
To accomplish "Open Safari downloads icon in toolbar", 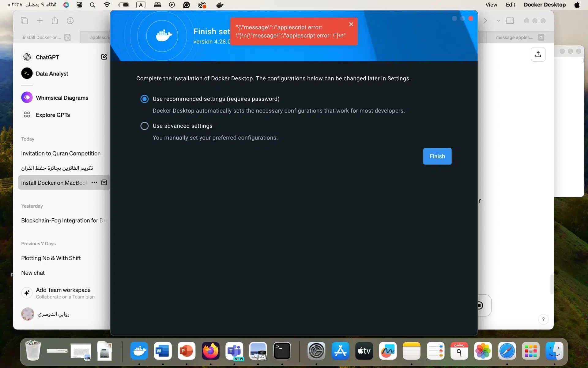I will (x=70, y=21).
